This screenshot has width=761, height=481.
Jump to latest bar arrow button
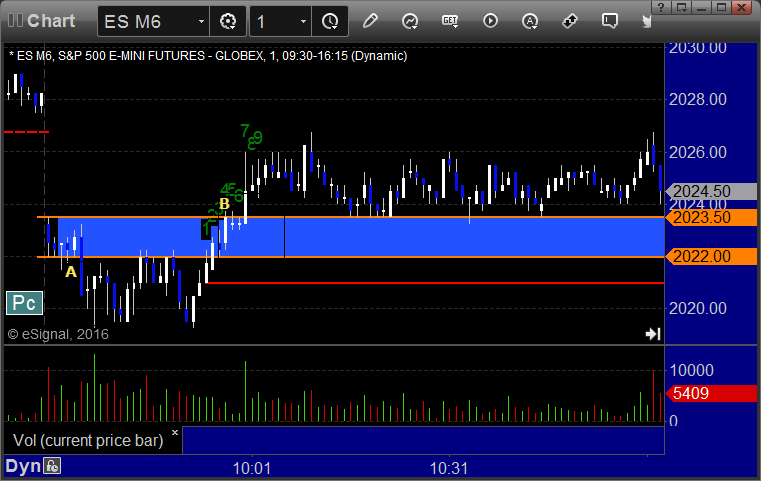(x=653, y=333)
